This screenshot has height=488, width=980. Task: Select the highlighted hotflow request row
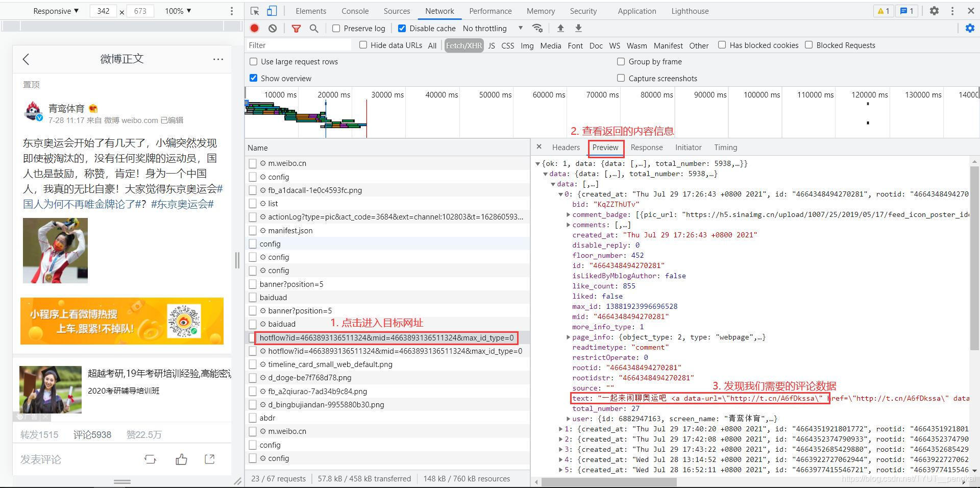click(x=386, y=337)
